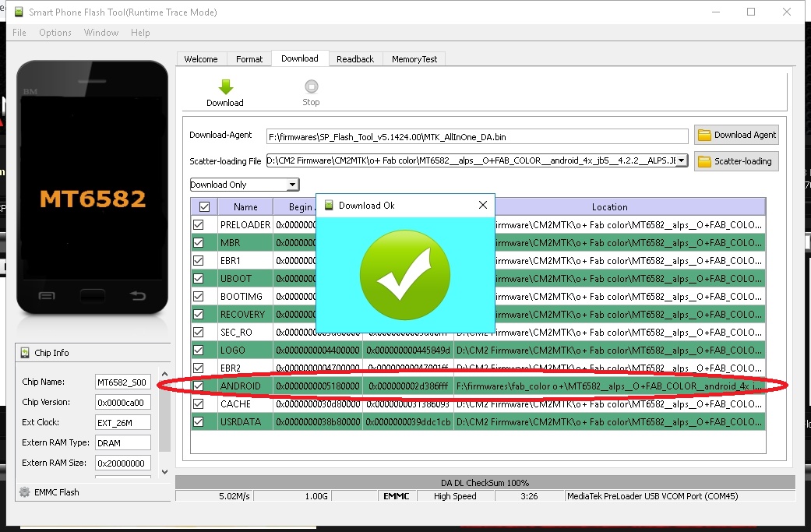
Task: Click the Chip Info scroll down arrow
Action: (x=164, y=471)
